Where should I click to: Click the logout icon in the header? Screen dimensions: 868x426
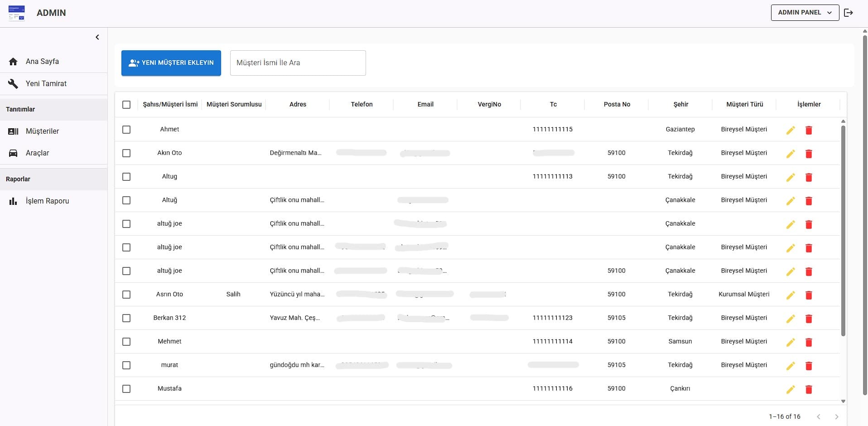pyautogui.click(x=849, y=13)
